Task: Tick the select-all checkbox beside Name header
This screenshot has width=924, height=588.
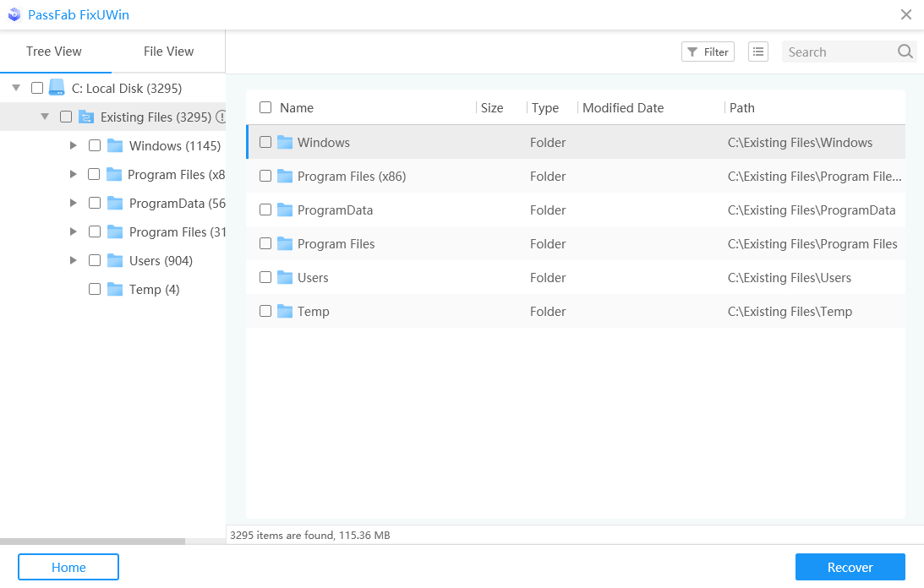Action: pos(265,107)
